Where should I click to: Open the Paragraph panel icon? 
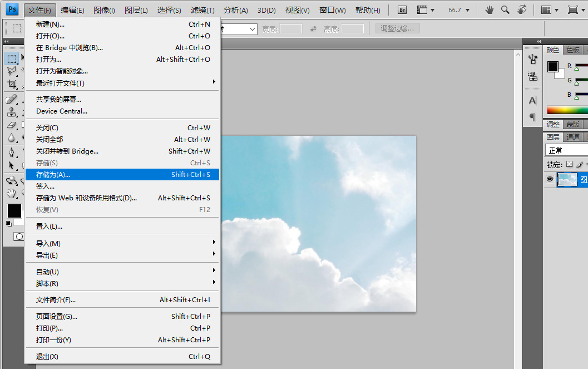[533, 117]
